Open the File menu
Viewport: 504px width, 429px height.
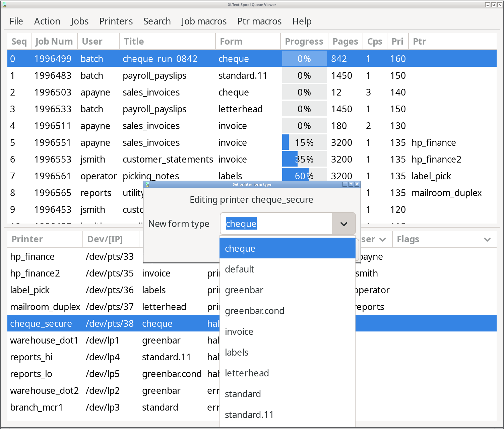pyautogui.click(x=16, y=21)
